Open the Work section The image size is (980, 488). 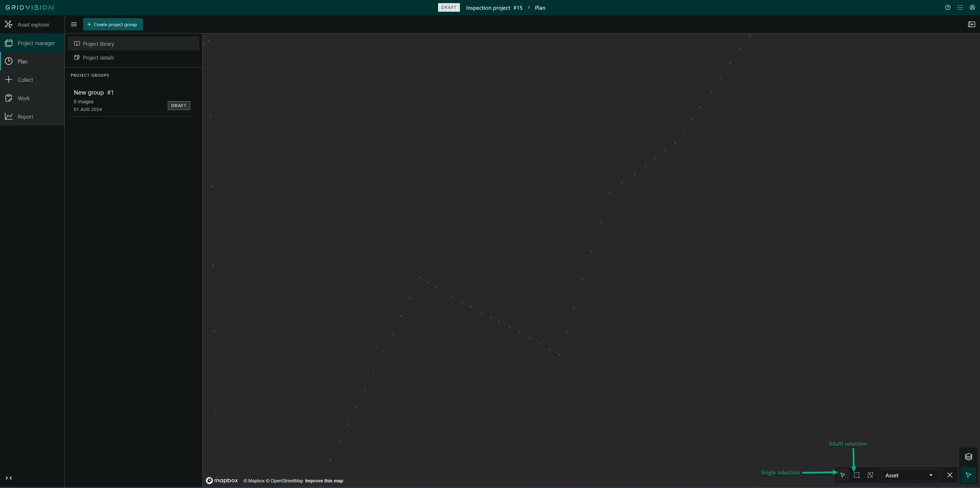(24, 98)
